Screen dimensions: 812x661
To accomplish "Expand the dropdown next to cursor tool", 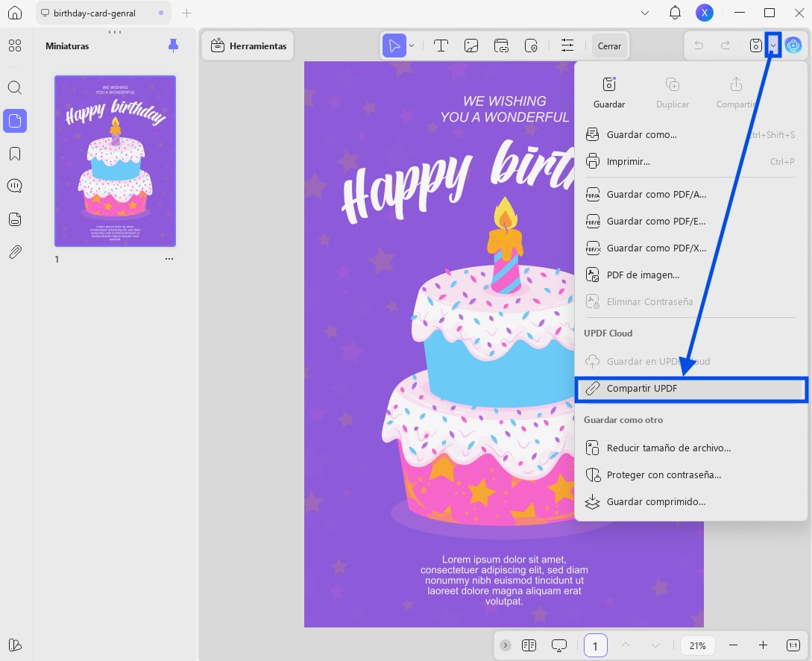I will pyautogui.click(x=412, y=46).
